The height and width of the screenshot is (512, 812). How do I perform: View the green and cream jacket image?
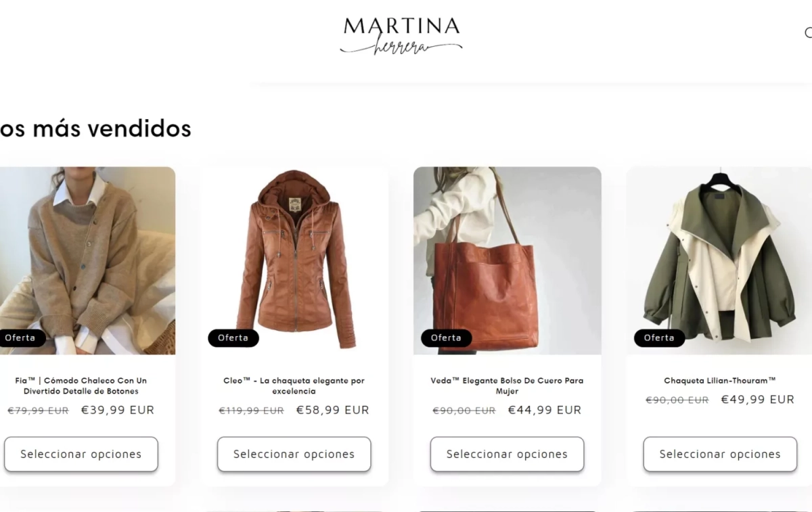[719, 260]
